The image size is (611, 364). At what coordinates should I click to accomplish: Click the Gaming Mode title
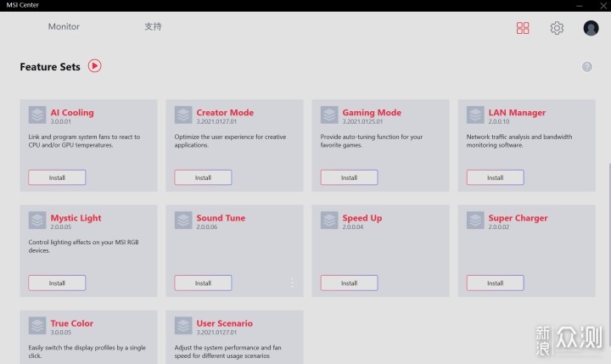click(x=372, y=113)
